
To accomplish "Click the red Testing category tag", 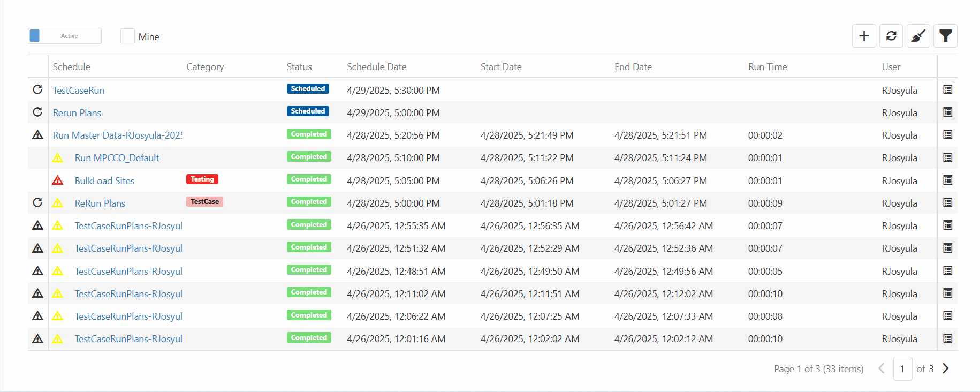I will tap(202, 179).
